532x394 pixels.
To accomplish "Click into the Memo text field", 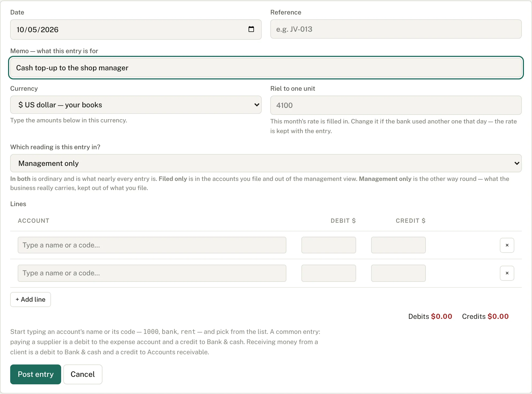I will pos(266,68).
